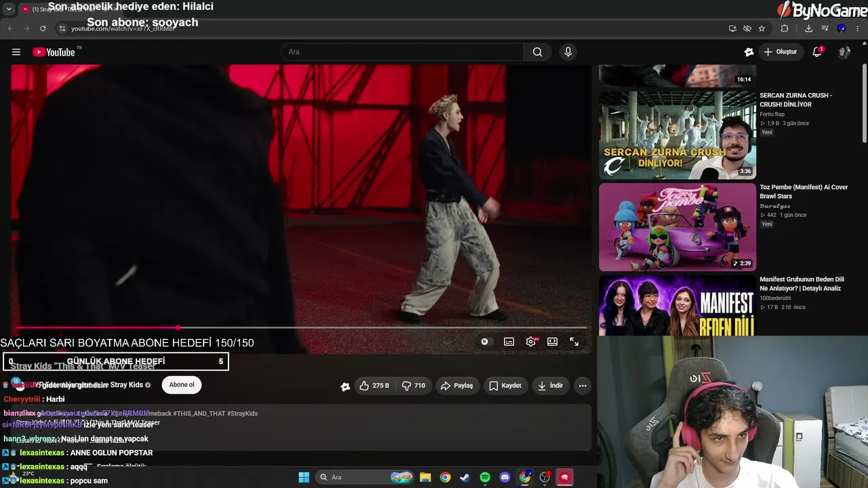
Task: Click the install app icon in the address bar
Action: pos(732,28)
